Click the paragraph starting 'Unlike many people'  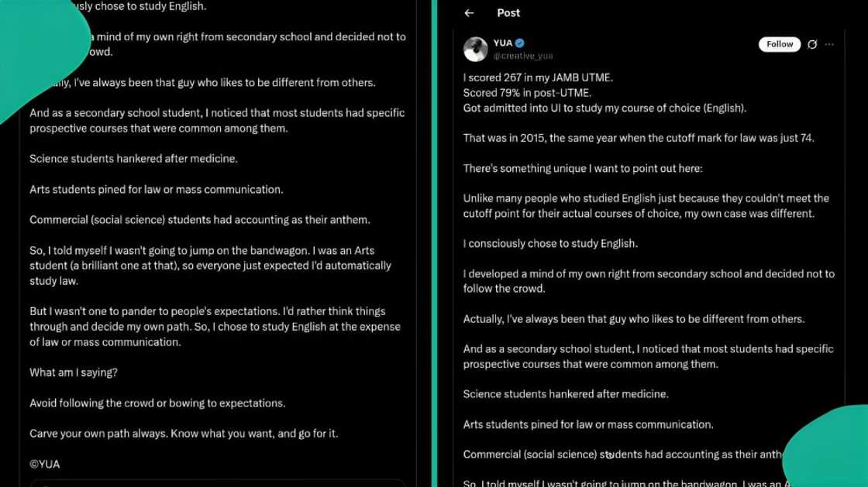click(x=646, y=206)
